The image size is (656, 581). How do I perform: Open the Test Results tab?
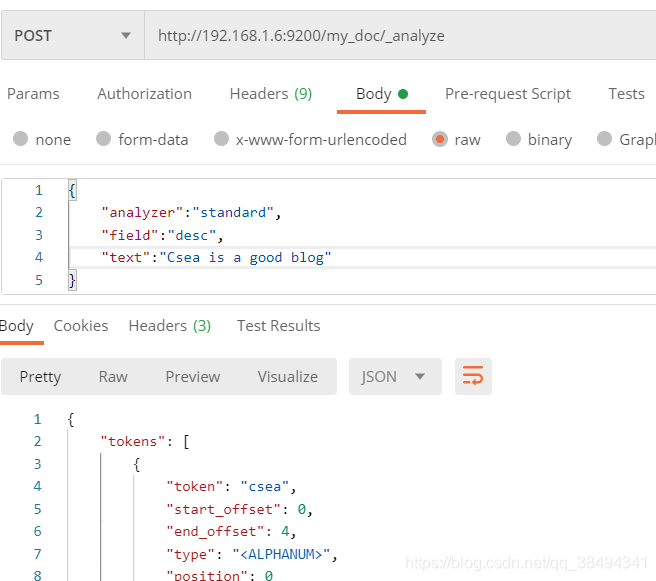[278, 326]
